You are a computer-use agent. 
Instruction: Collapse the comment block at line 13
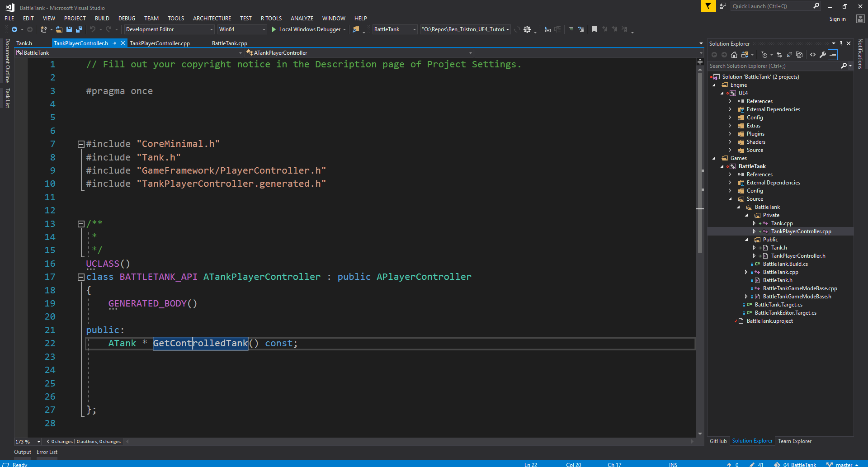click(x=81, y=224)
